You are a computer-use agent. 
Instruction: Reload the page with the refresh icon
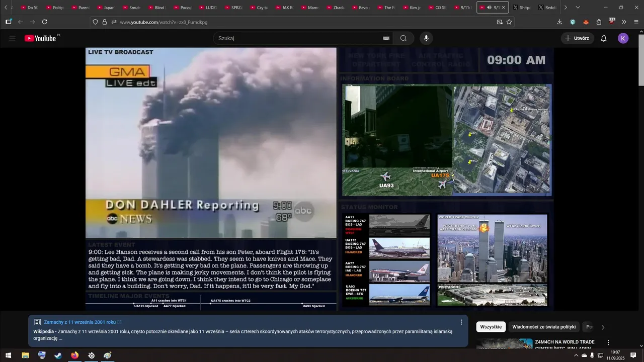[x=45, y=22]
